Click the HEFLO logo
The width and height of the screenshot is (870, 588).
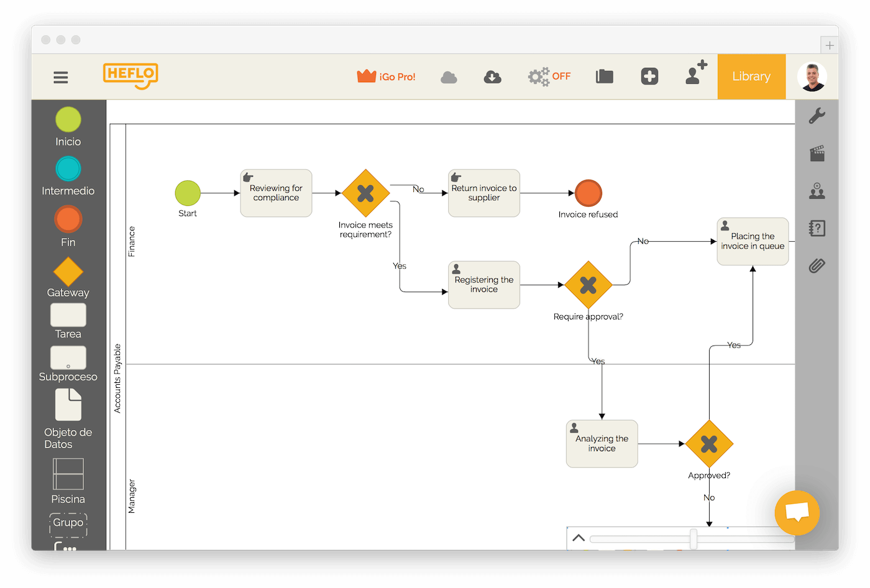tap(130, 76)
